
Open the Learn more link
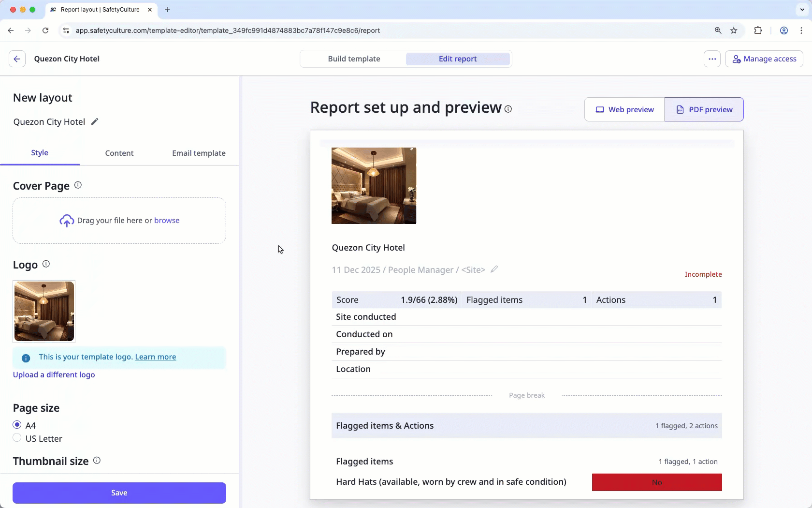[156, 357]
